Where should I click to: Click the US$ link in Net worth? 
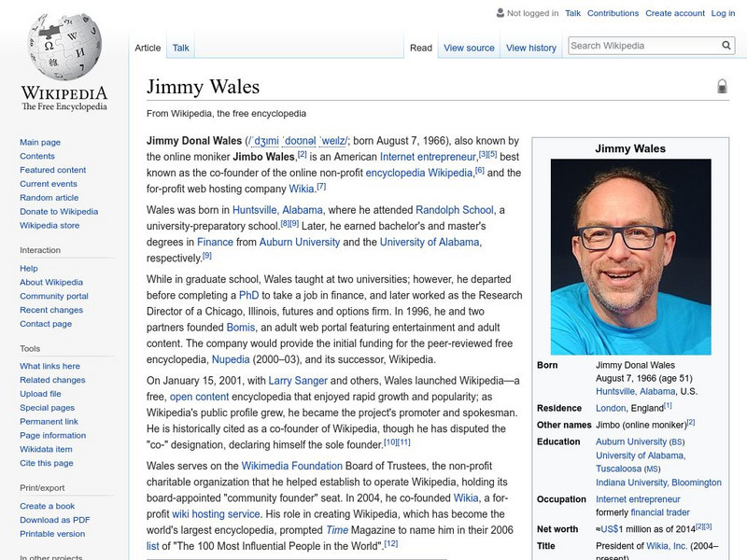click(610, 529)
